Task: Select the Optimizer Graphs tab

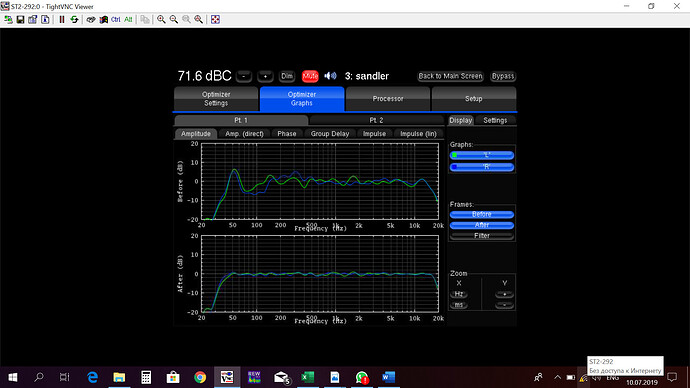Action: (302, 99)
